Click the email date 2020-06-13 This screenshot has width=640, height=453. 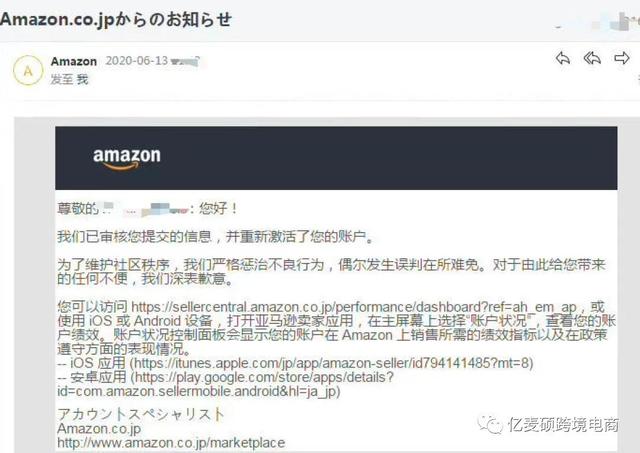(x=137, y=61)
